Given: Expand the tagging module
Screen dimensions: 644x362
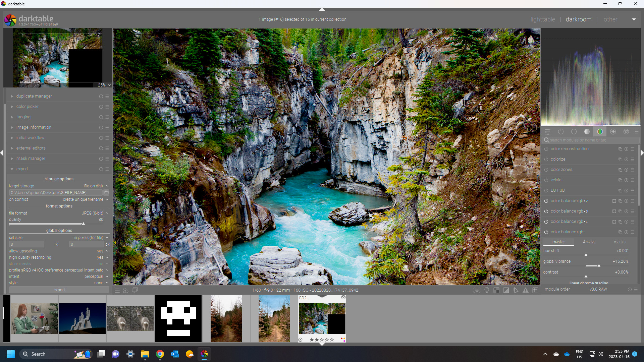Looking at the screenshot, I should (23, 117).
